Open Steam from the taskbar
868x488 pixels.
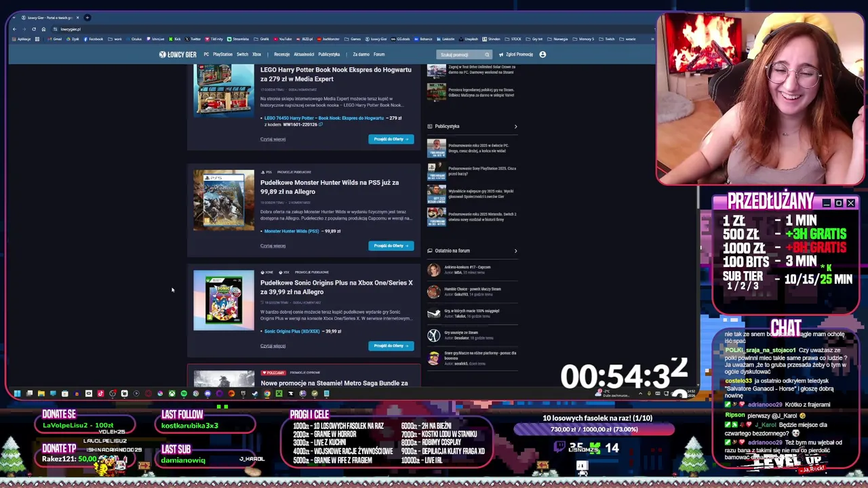[255, 393]
